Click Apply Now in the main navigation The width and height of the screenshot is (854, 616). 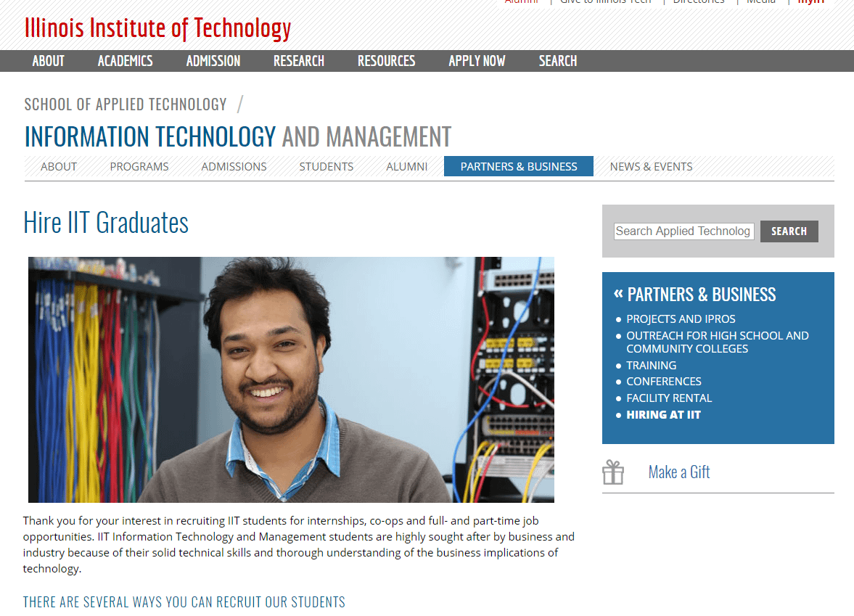[477, 61]
